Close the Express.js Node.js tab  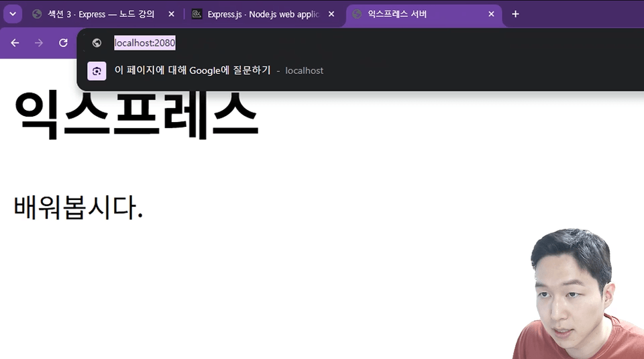[331, 14]
